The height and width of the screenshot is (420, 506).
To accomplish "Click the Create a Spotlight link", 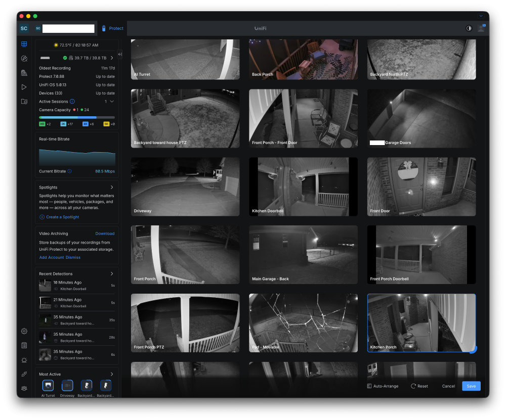I will pyautogui.click(x=59, y=217).
